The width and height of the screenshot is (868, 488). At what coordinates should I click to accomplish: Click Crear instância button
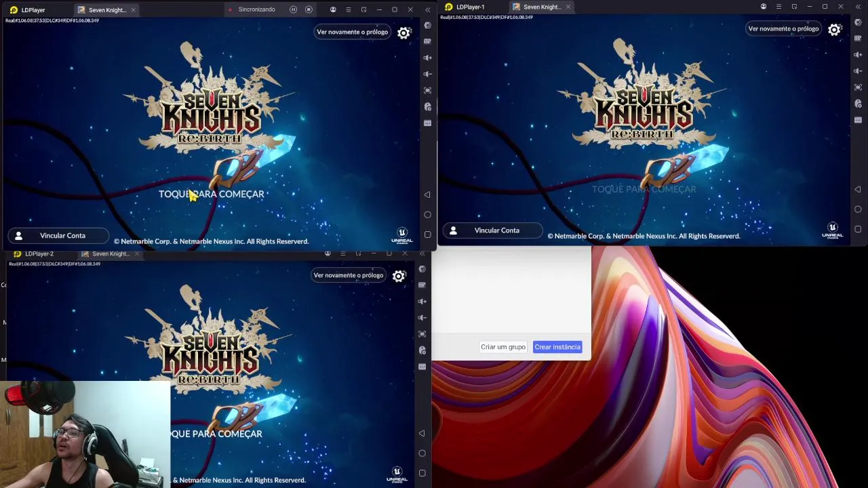(x=557, y=347)
